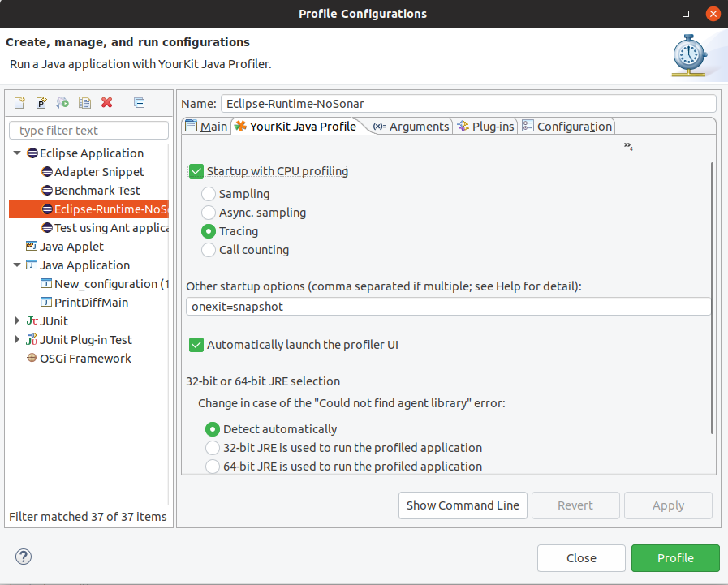The height and width of the screenshot is (585, 728).
Task: Click the type filter text field
Action: pyautogui.click(x=88, y=131)
